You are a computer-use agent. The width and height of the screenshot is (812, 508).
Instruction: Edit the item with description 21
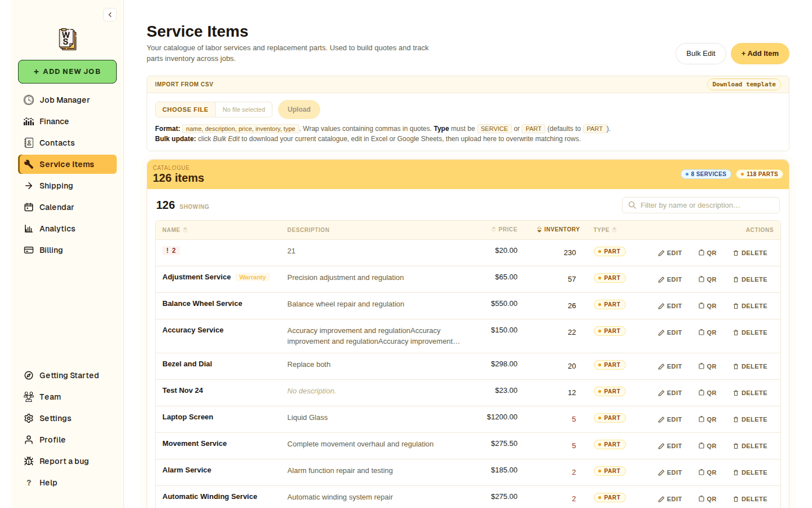pyautogui.click(x=670, y=253)
